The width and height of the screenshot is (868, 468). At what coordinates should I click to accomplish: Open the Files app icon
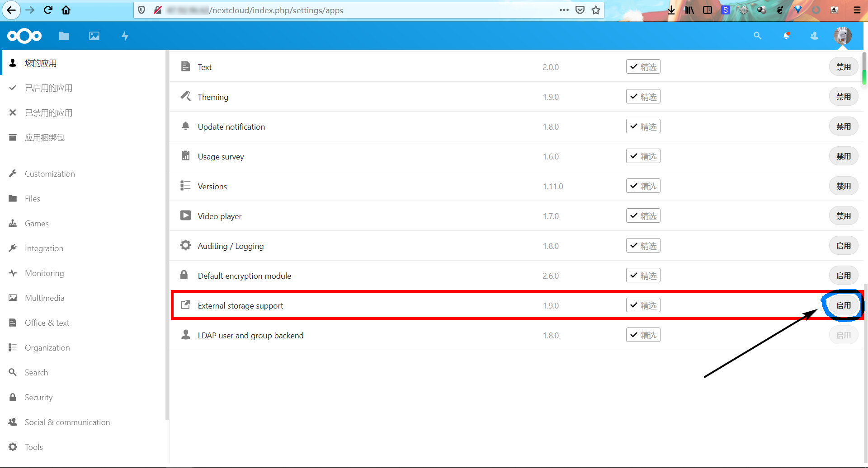click(x=64, y=36)
